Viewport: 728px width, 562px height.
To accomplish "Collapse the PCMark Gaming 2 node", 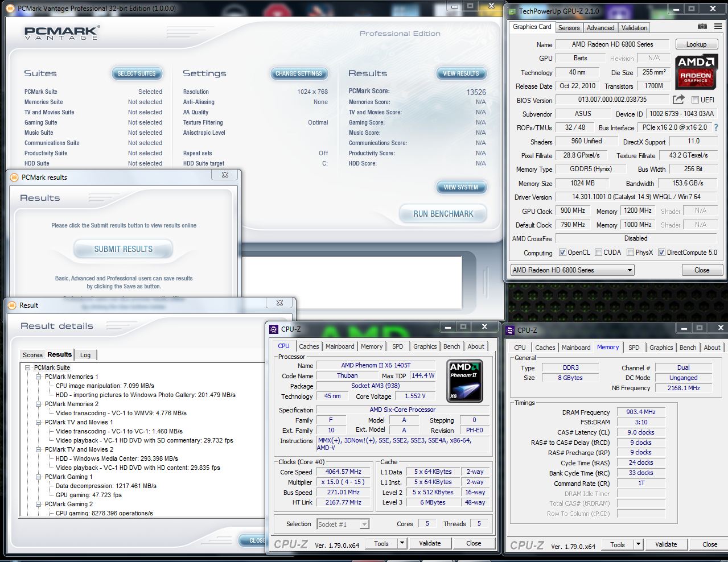I will (x=39, y=505).
